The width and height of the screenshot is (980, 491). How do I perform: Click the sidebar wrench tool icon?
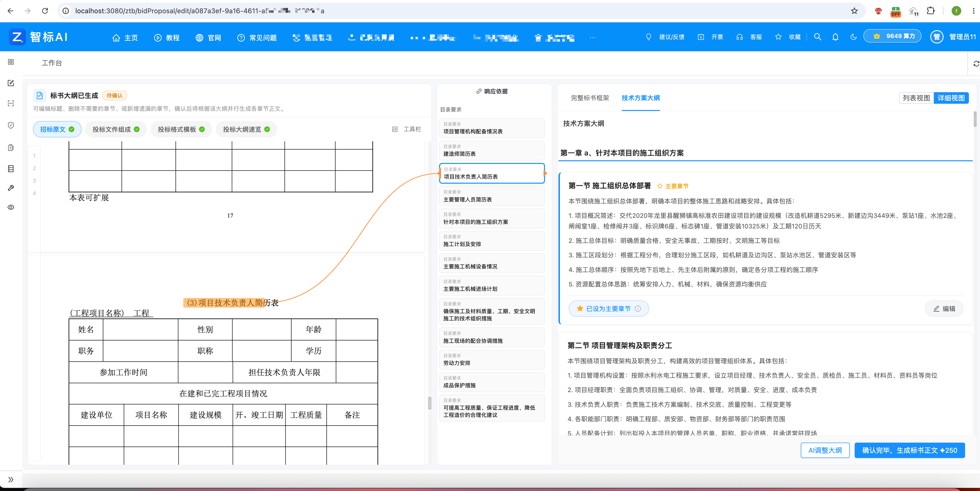[x=11, y=188]
